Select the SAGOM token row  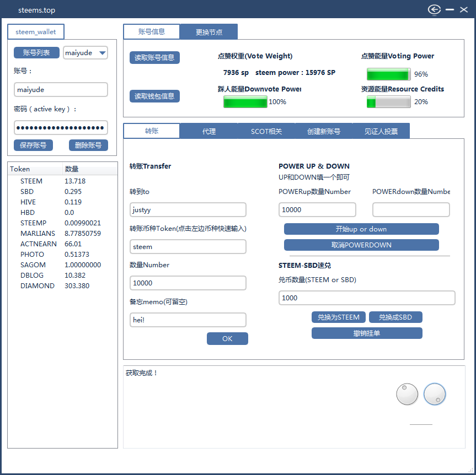click(62, 265)
